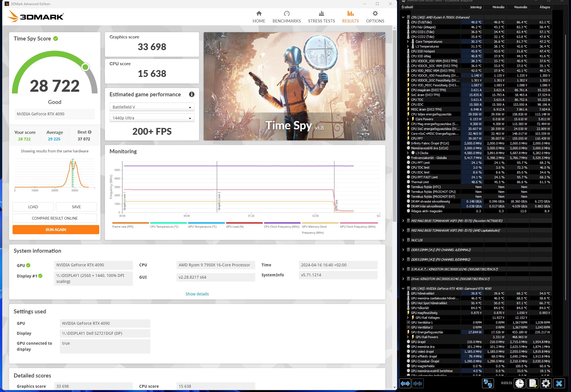571x392 pixels.
Task: Click the NVIDIA GeForce RTX 4090 field under score
Action: coord(55,114)
